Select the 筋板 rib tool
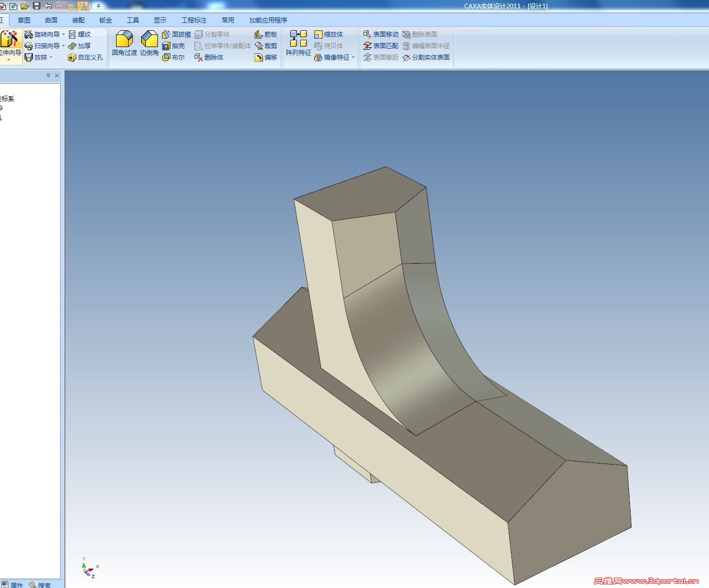 [266, 35]
